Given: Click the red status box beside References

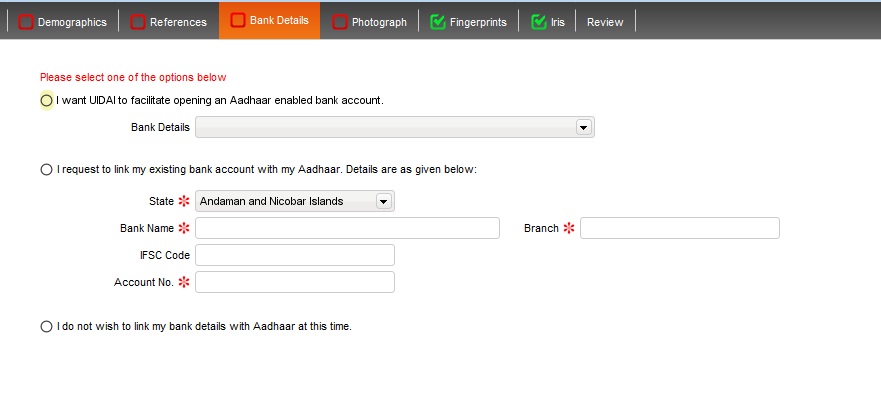Looking at the screenshot, I should pyautogui.click(x=138, y=22).
